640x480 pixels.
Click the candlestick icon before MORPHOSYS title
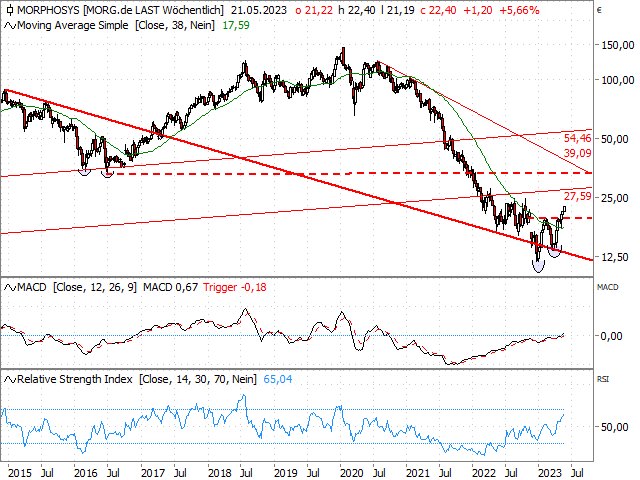pos(10,10)
